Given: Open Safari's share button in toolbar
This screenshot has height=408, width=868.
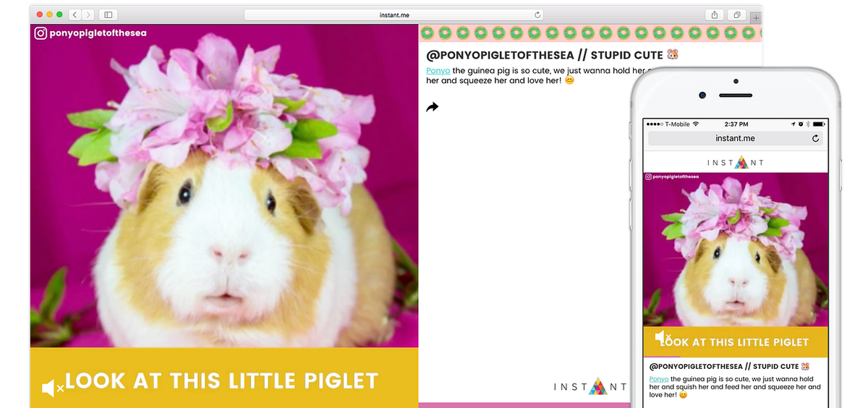Looking at the screenshot, I should click(714, 14).
